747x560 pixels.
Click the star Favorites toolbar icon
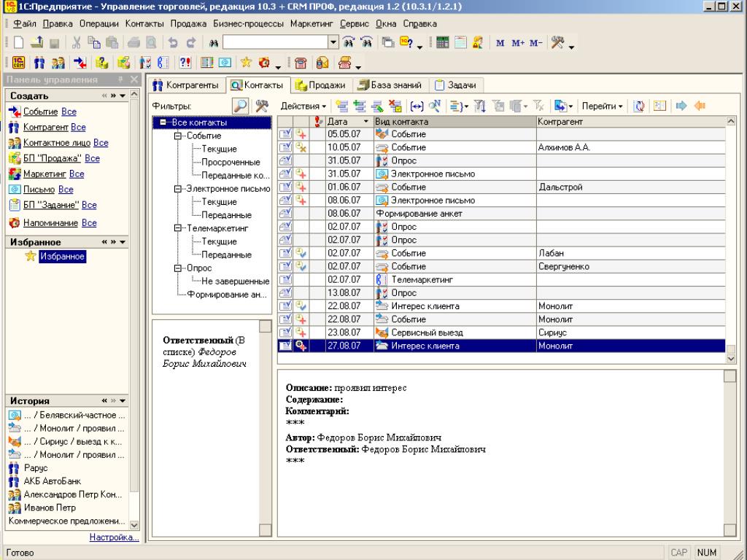(x=246, y=63)
